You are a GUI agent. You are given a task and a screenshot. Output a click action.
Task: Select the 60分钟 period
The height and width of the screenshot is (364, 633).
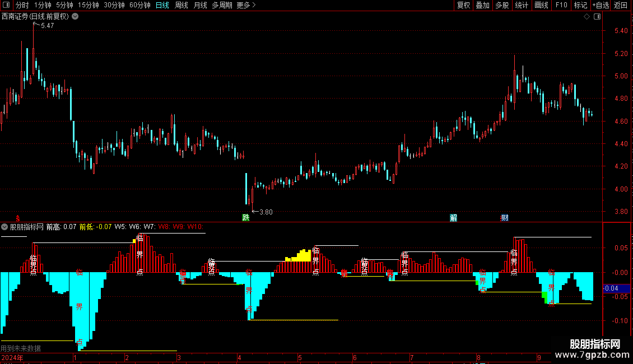139,5
